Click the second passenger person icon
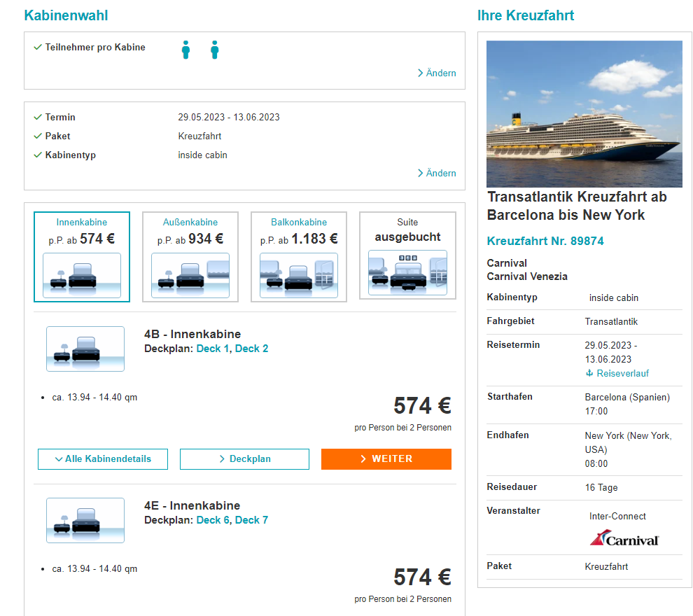The height and width of the screenshot is (616, 693). click(x=214, y=50)
